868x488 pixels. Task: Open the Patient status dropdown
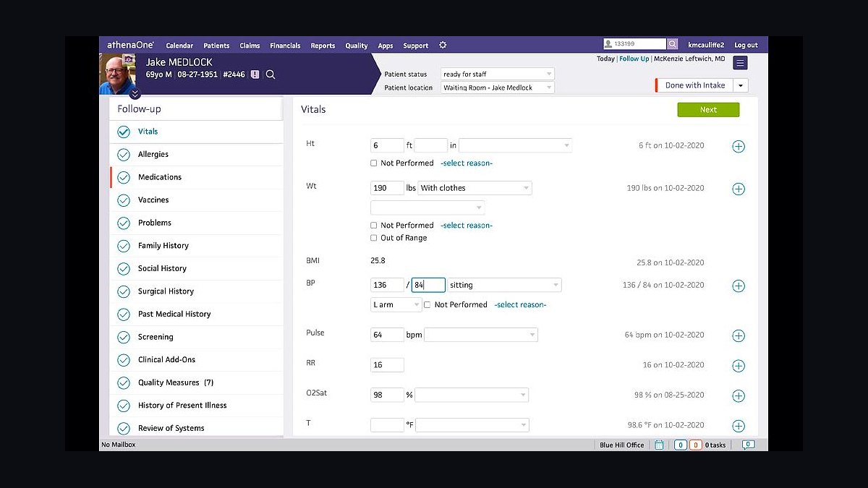(x=498, y=74)
